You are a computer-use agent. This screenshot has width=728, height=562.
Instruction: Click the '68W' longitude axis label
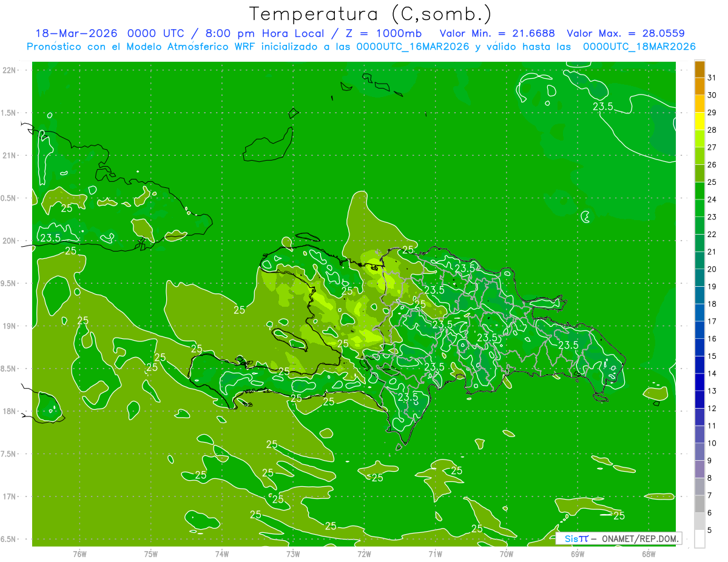[648, 554]
